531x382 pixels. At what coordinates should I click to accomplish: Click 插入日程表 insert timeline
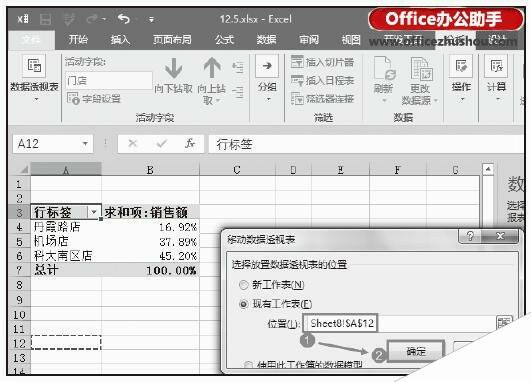[322, 81]
